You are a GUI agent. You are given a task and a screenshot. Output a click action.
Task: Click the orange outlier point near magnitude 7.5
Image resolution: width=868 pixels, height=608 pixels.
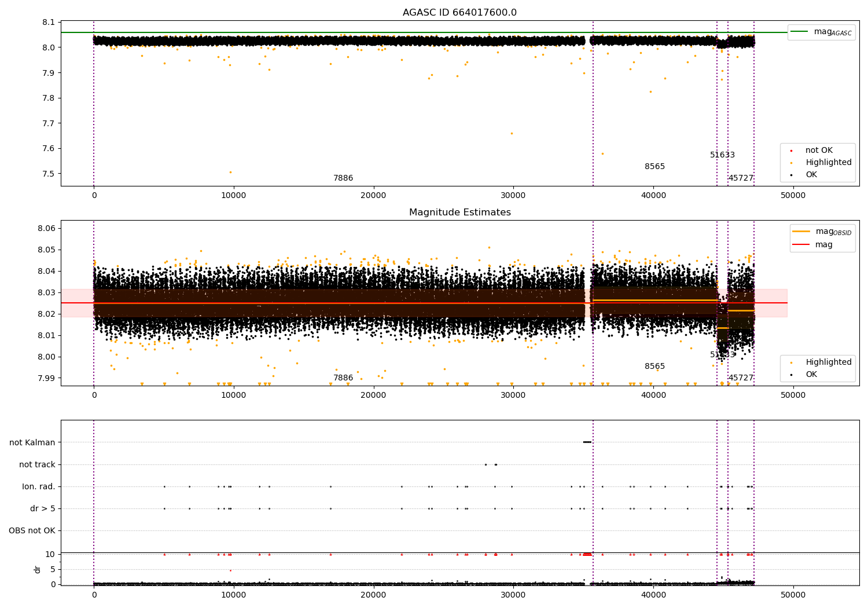click(230, 172)
